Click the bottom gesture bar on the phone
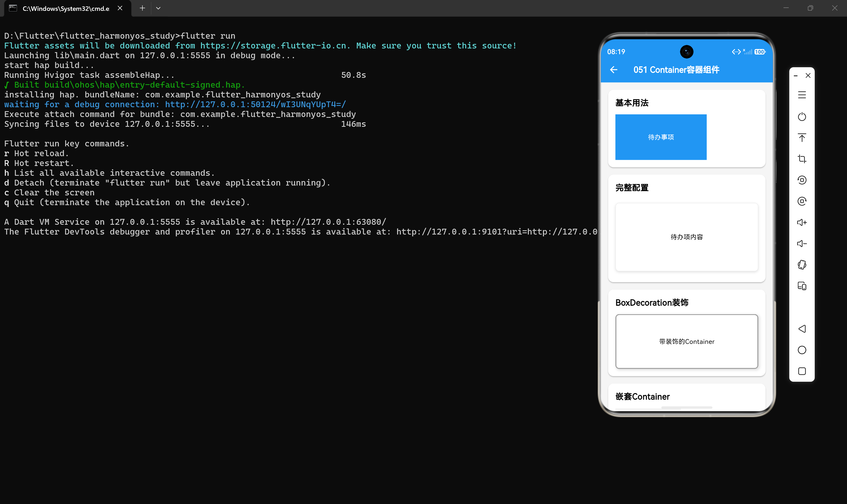This screenshot has height=504, width=847. (x=686, y=407)
